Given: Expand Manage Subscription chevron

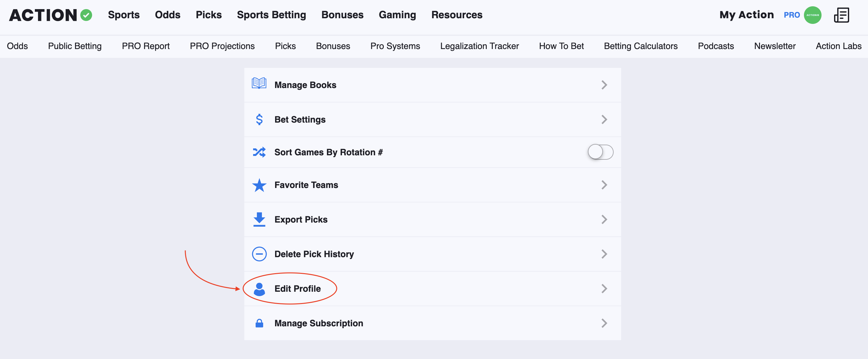Looking at the screenshot, I should pos(604,323).
